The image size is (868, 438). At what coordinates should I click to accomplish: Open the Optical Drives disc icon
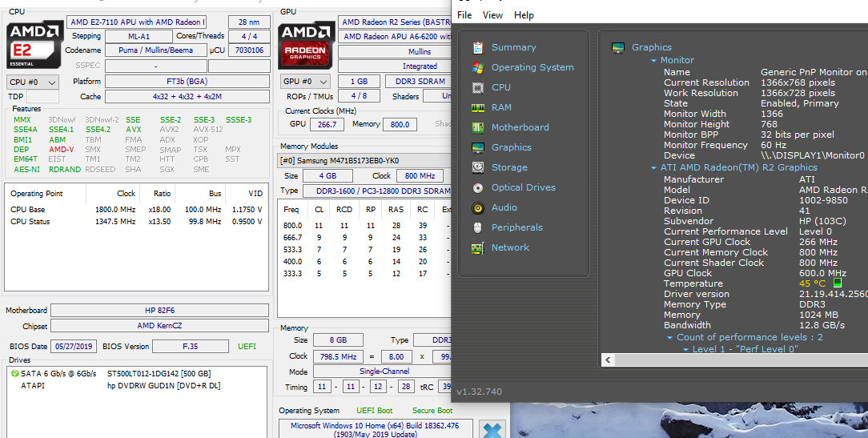(478, 187)
